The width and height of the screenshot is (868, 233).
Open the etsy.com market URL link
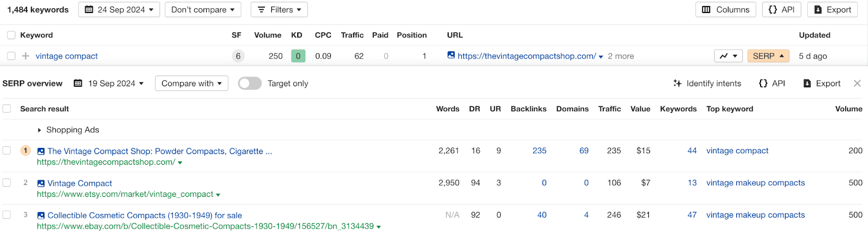(125, 194)
